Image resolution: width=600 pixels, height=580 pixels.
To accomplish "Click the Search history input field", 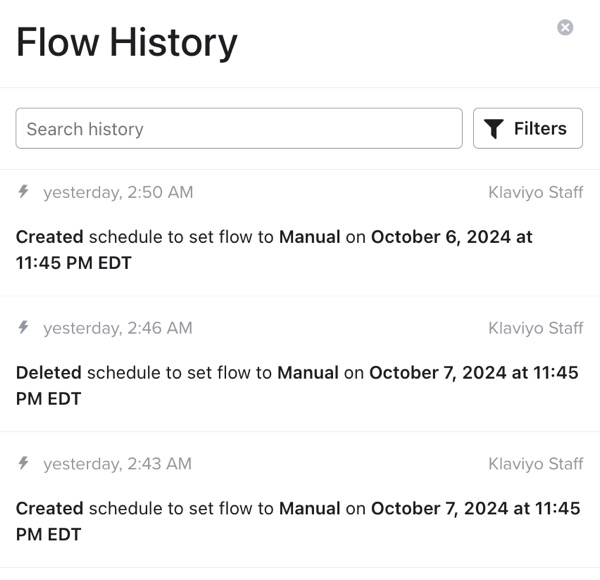I will click(239, 129).
